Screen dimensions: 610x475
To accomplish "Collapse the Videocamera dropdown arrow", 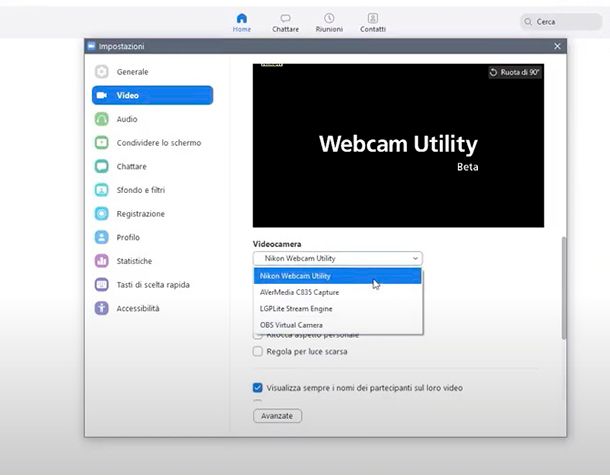I will (415, 259).
